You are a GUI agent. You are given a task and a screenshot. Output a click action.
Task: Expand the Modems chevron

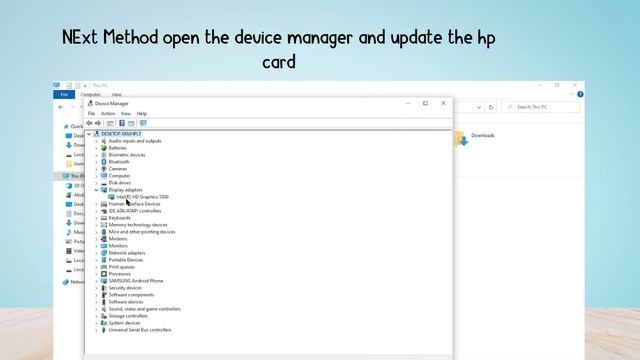point(97,239)
